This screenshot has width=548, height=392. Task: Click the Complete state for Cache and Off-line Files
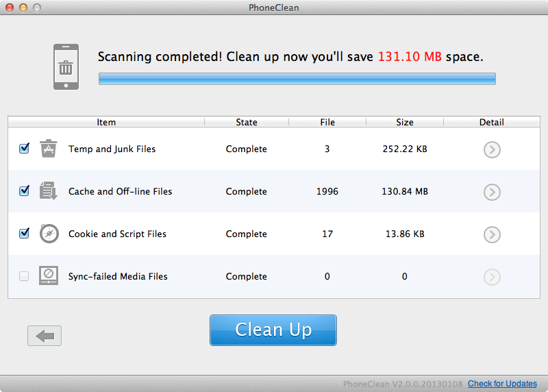[x=247, y=191]
